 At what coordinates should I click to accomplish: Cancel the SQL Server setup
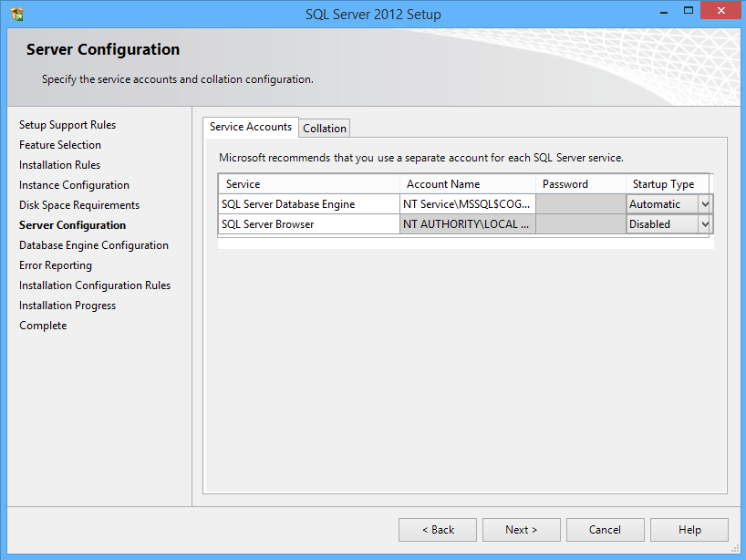[x=606, y=530]
